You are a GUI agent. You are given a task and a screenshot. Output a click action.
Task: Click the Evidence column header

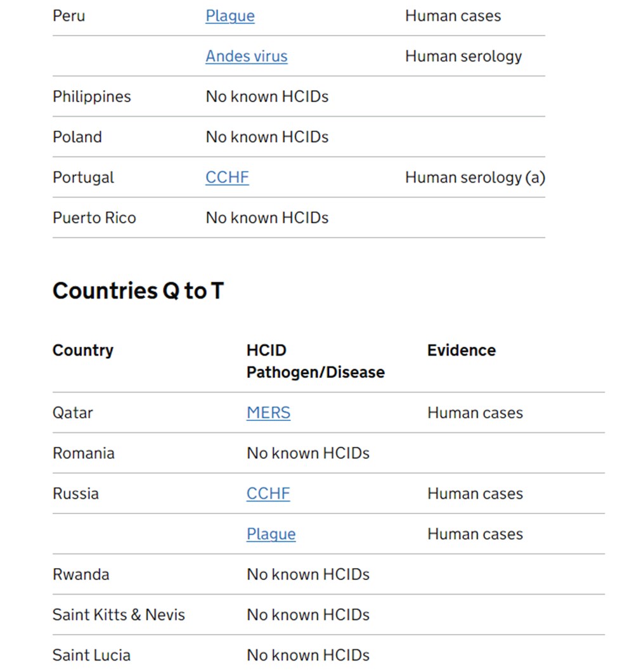coord(461,351)
